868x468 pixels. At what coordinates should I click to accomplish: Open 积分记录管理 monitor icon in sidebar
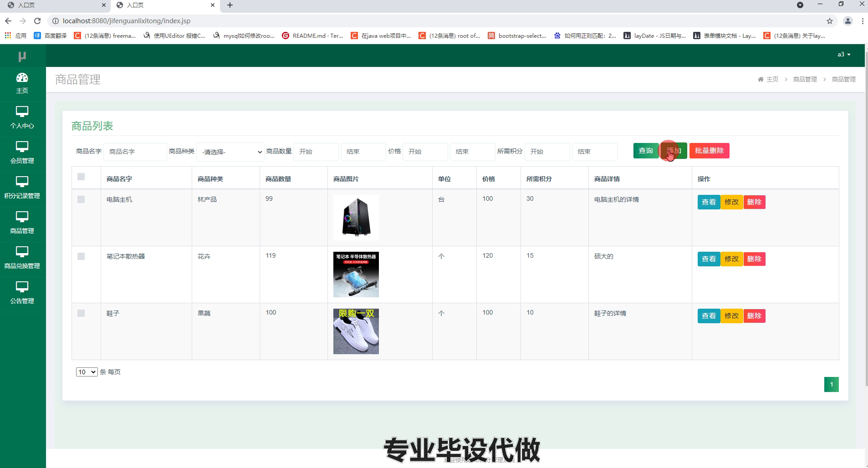pyautogui.click(x=22, y=182)
